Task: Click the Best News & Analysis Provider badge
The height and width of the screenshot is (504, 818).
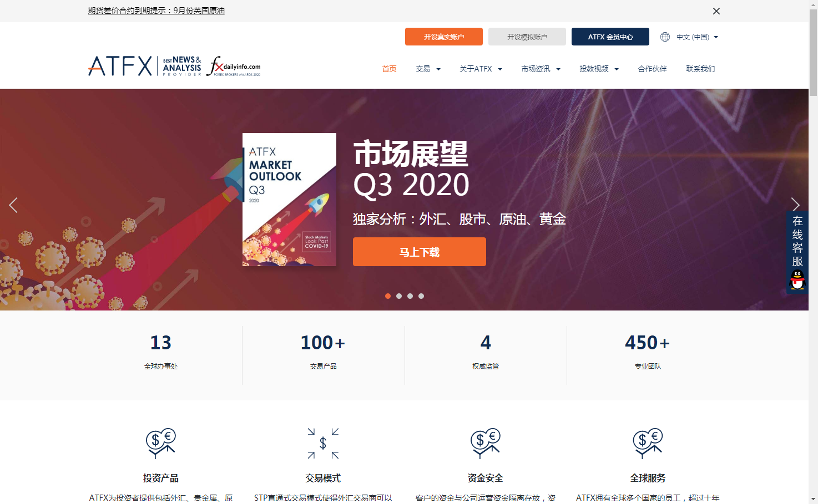Action: tap(182, 66)
